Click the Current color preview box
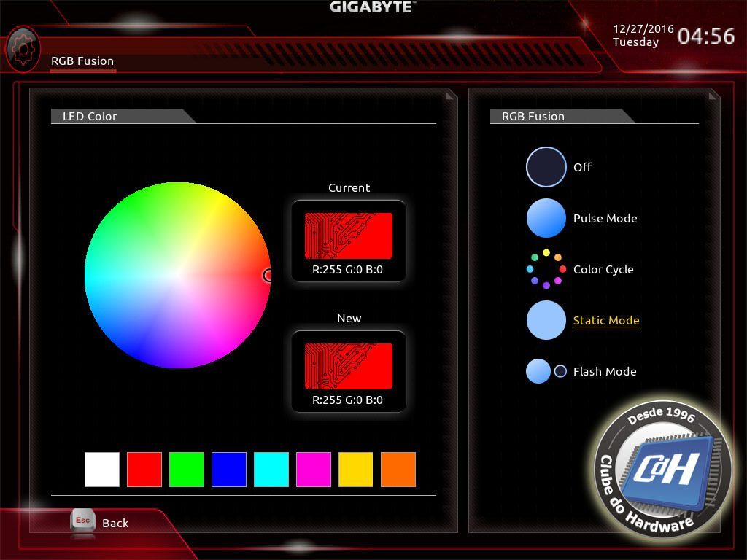The image size is (747, 560). [x=349, y=236]
